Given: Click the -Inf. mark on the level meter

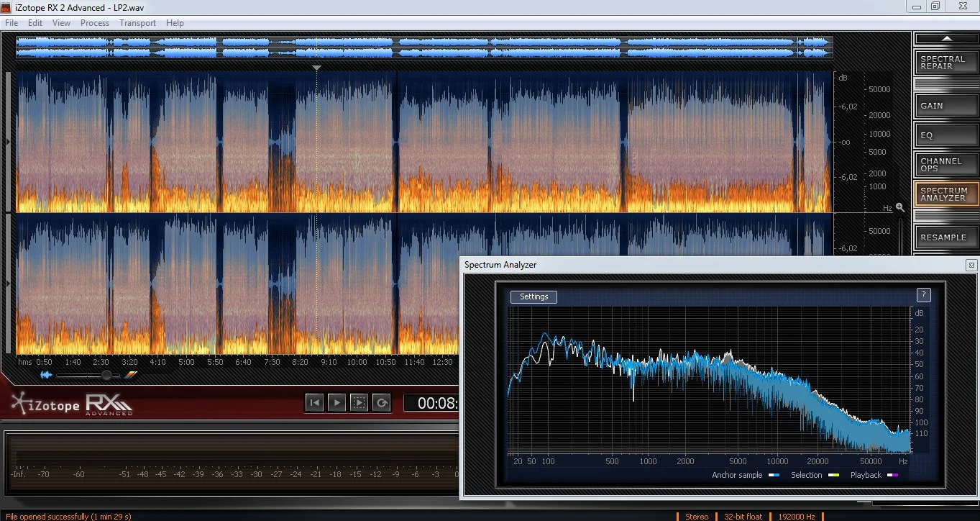Looking at the screenshot, I should point(19,474).
